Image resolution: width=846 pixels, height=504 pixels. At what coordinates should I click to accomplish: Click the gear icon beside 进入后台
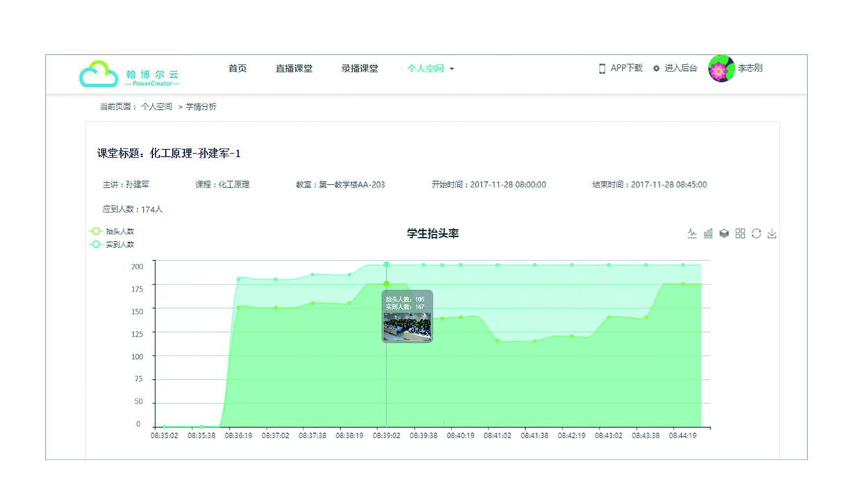(656, 69)
